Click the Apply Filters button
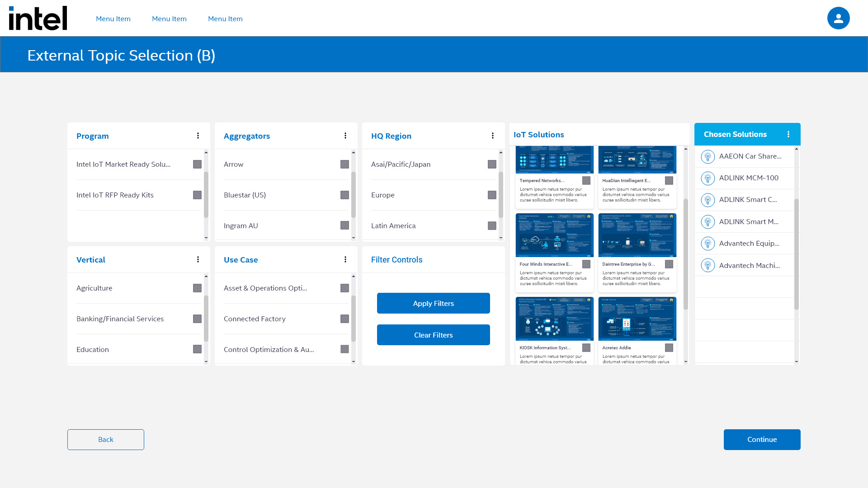Viewport: 868px width, 488px height. pos(433,303)
